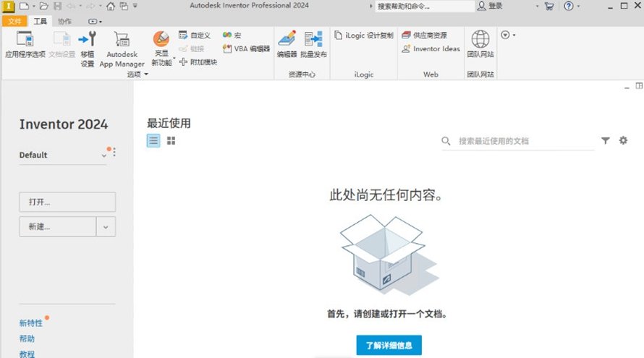644x358 pixels.
Task: Open 附加模块 add-ins manager
Action: point(198,62)
